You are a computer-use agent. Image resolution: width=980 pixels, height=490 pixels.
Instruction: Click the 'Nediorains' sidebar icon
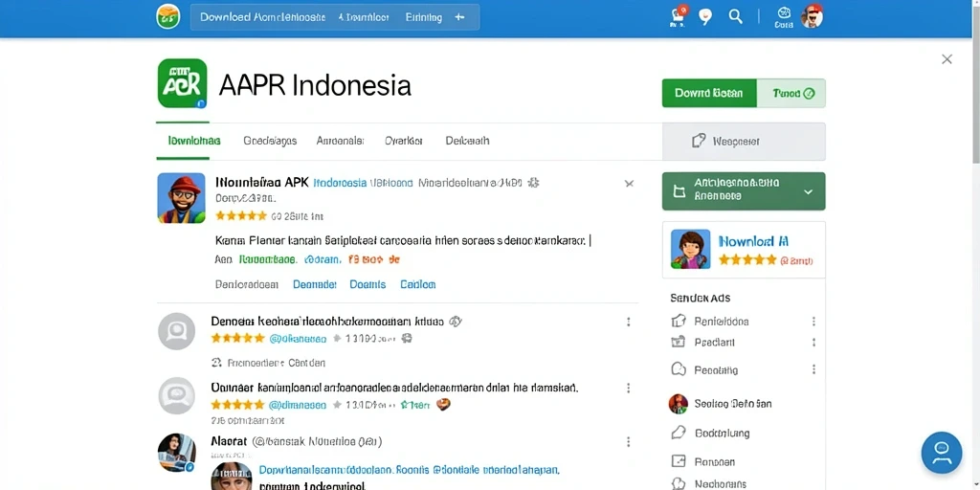coord(679,483)
